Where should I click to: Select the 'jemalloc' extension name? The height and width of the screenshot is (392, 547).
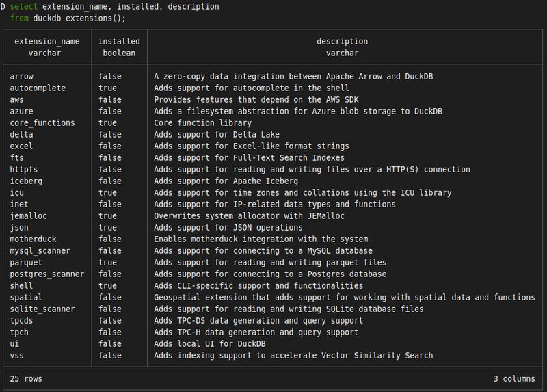(28, 216)
